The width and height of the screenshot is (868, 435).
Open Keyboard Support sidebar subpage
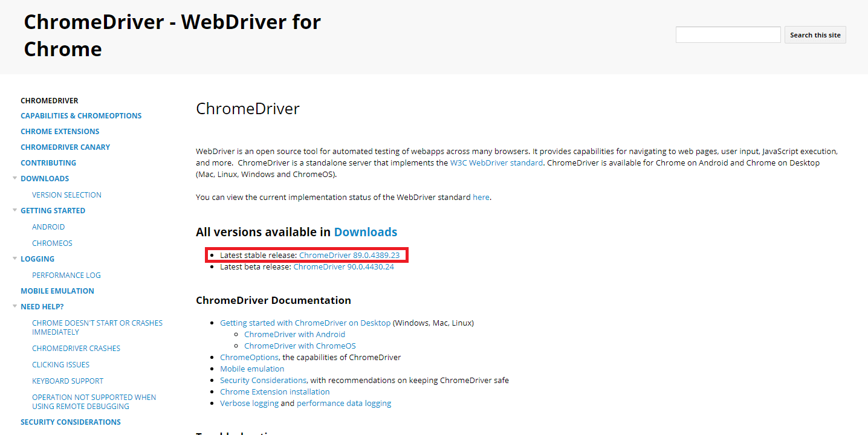tap(68, 381)
